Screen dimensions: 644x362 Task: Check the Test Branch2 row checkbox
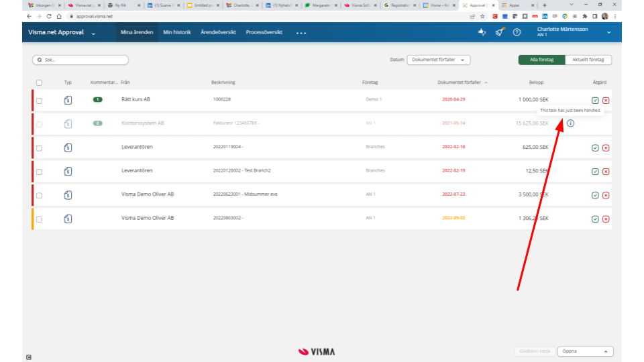coord(39,172)
